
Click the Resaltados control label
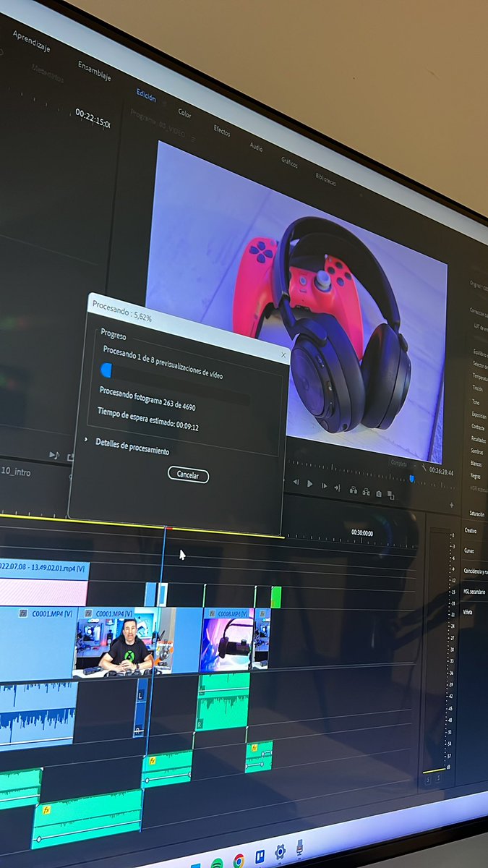[x=477, y=440]
